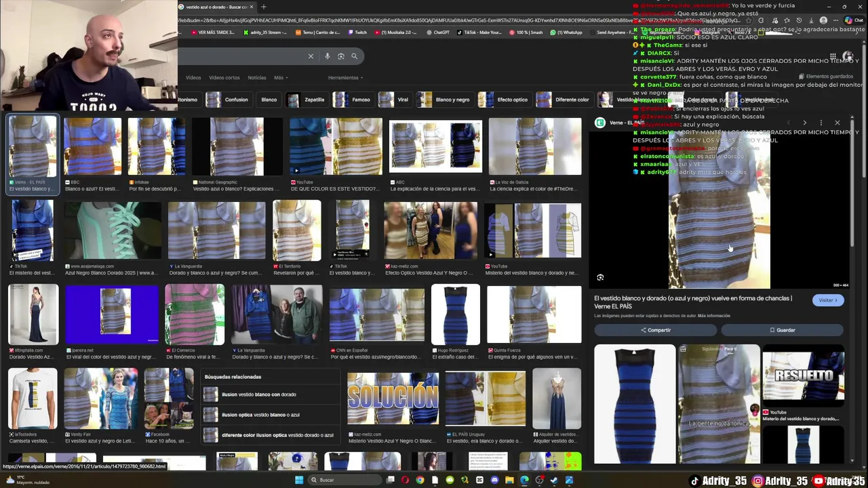The image size is (868, 488).
Task: Open the ChatGPT bookmark
Action: coord(437,32)
